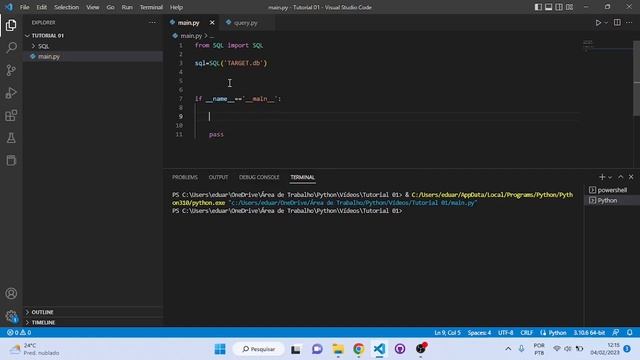Open the Manage gear settings icon
This screenshot has width=640, height=360.
11,316
